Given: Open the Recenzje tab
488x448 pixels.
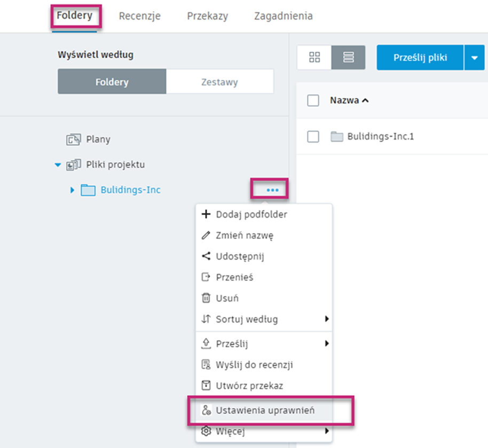Looking at the screenshot, I should 139,16.
